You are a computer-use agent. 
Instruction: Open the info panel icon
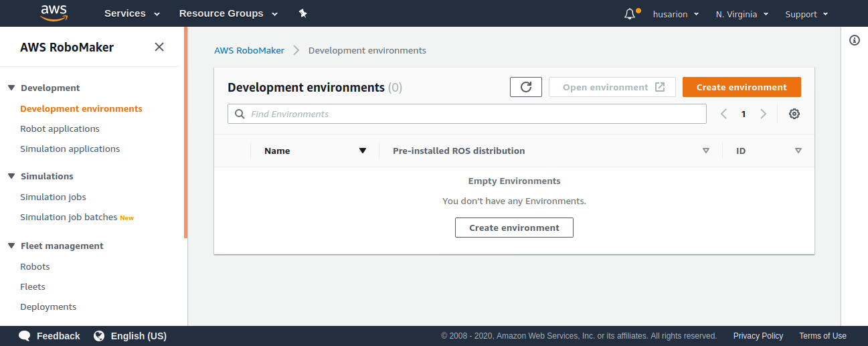pyautogui.click(x=855, y=40)
